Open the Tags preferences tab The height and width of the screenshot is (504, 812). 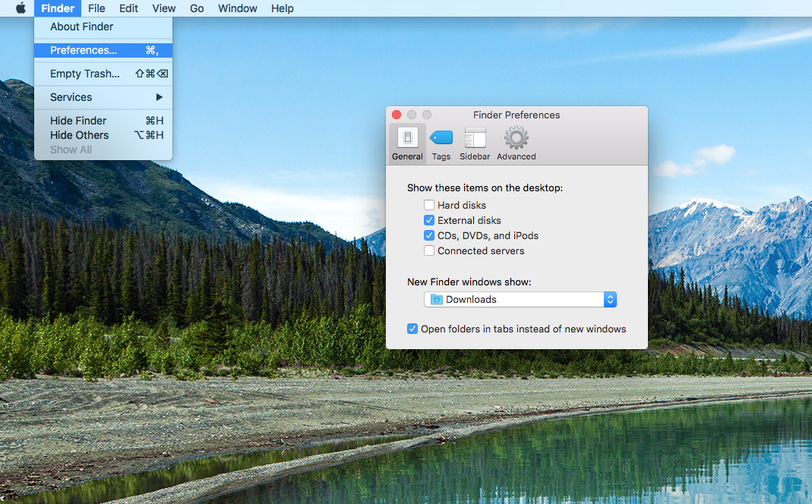pyautogui.click(x=441, y=144)
